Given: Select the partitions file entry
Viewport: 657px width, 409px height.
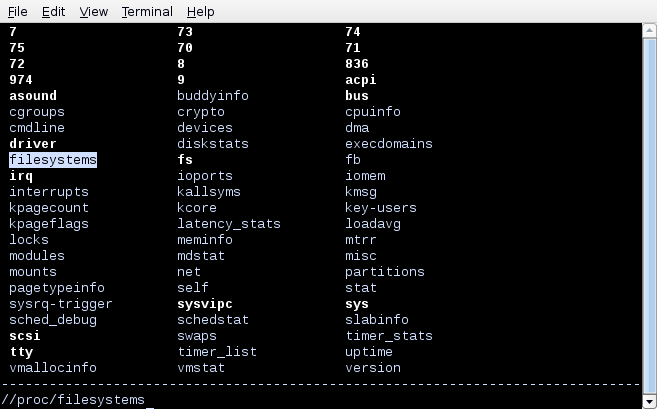Looking at the screenshot, I should (385, 272).
